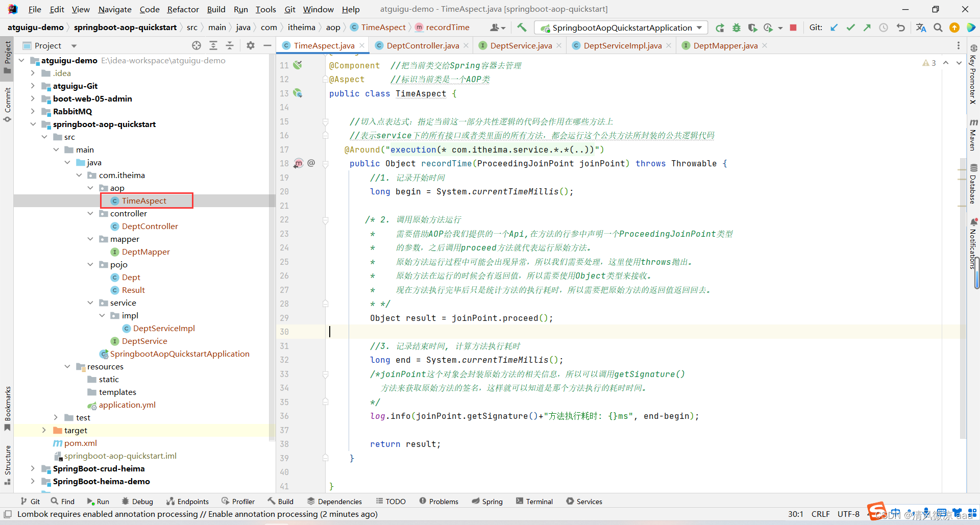Open the Terminal tool window
The height and width of the screenshot is (525, 980).
(x=534, y=502)
